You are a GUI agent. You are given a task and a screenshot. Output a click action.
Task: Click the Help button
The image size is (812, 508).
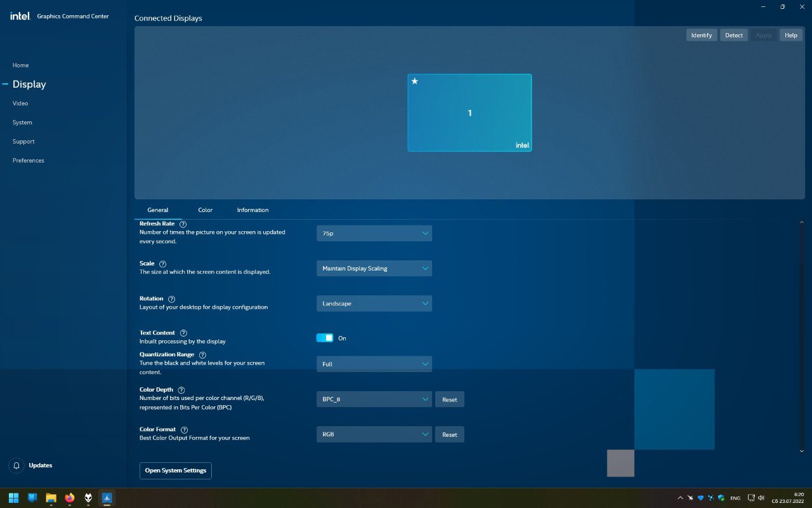point(791,35)
